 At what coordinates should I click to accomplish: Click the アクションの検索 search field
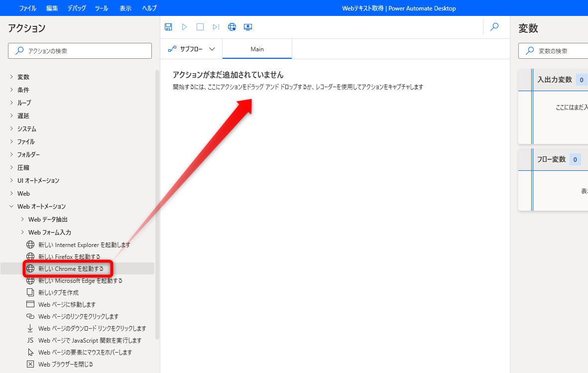coord(80,50)
